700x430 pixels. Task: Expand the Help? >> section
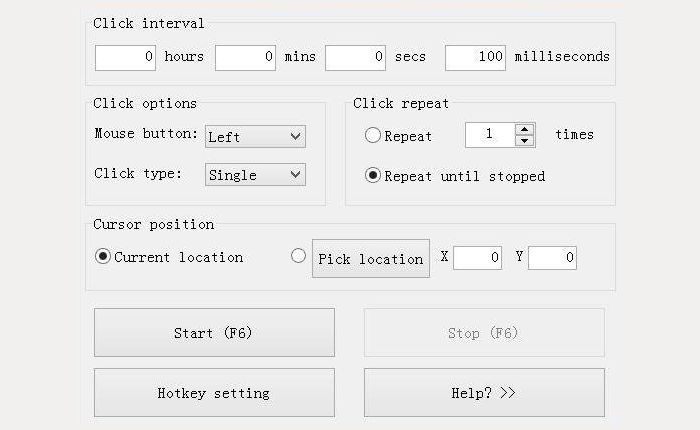(484, 393)
